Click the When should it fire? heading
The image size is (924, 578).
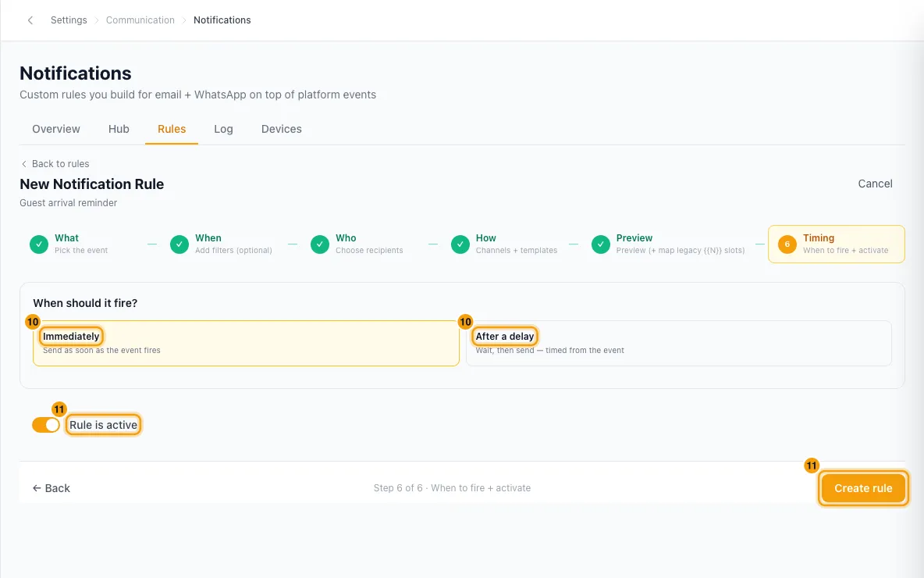85,303
